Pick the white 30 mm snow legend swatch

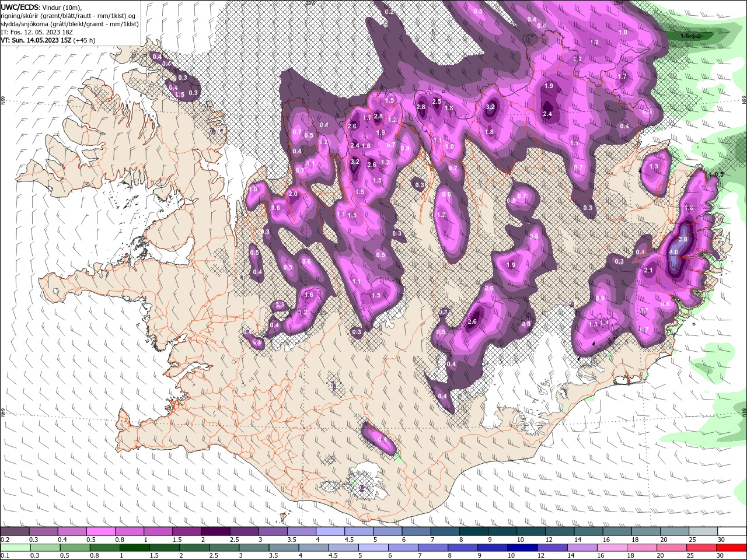tap(732, 531)
